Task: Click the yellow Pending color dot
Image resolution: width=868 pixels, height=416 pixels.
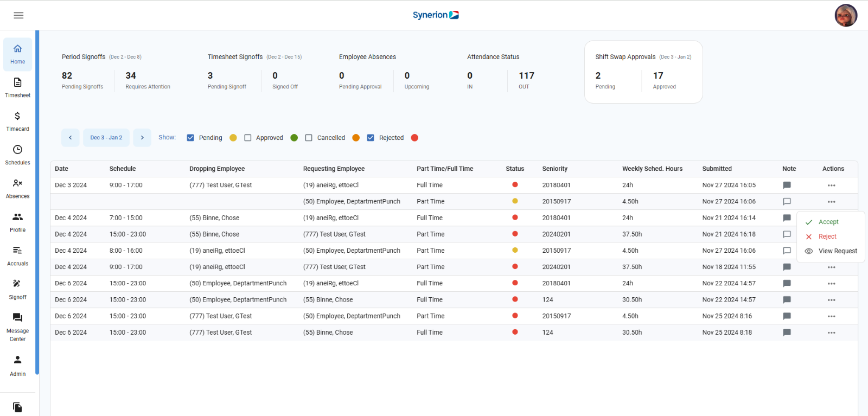Action: [x=233, y=138]
